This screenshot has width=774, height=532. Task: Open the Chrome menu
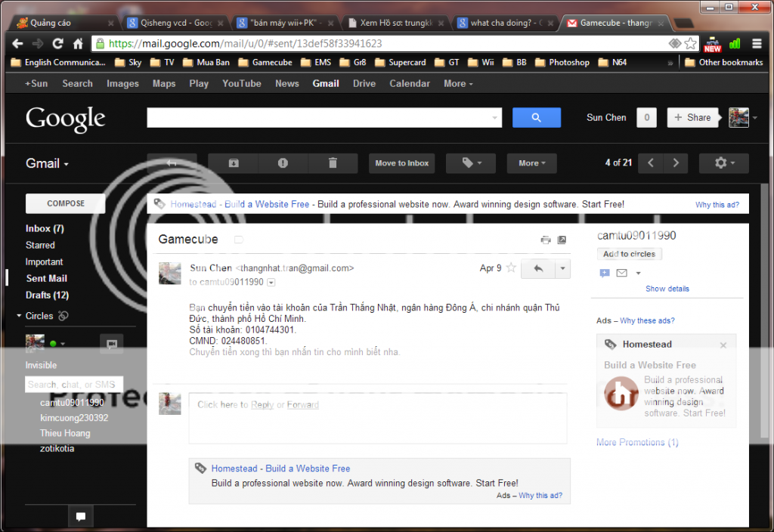coord(757,44)
